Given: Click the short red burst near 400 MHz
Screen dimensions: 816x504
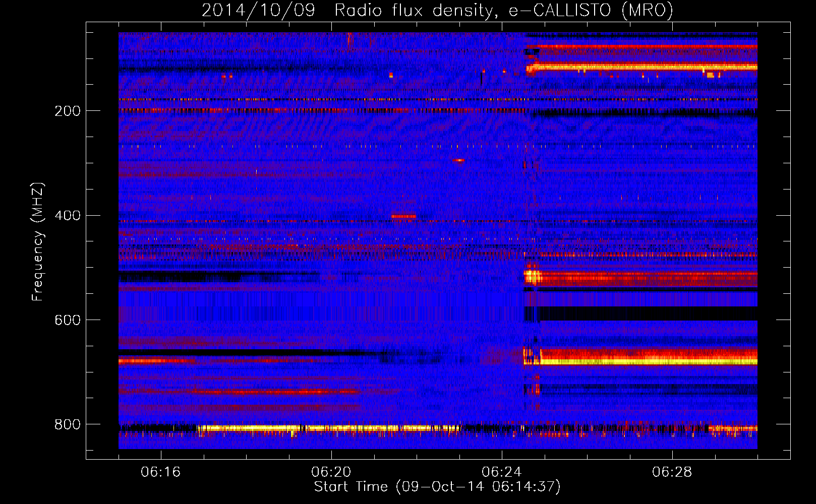Looking at the screenshot, I should point(403,216).
